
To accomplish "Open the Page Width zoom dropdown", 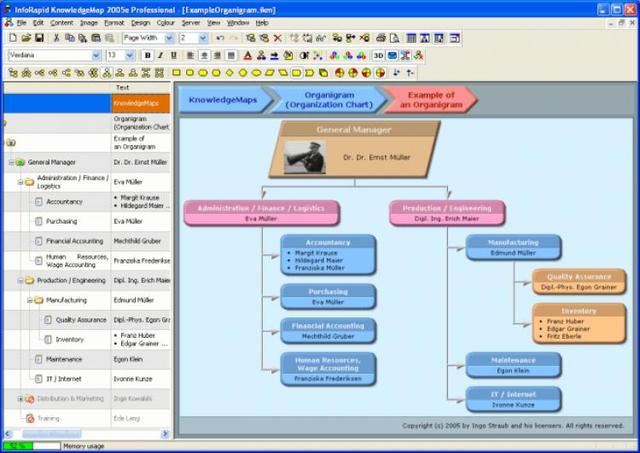I will click(169, 38).
